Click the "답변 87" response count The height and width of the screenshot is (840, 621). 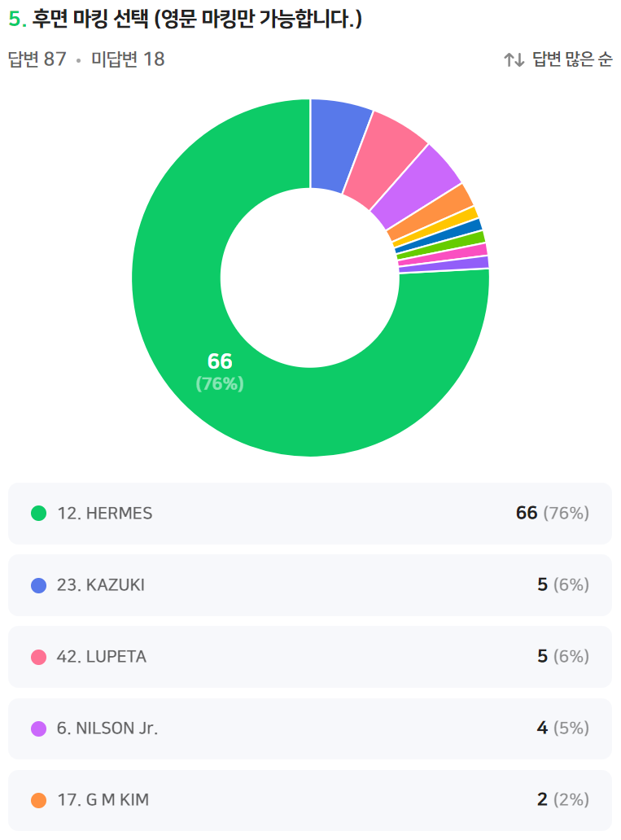37,59
